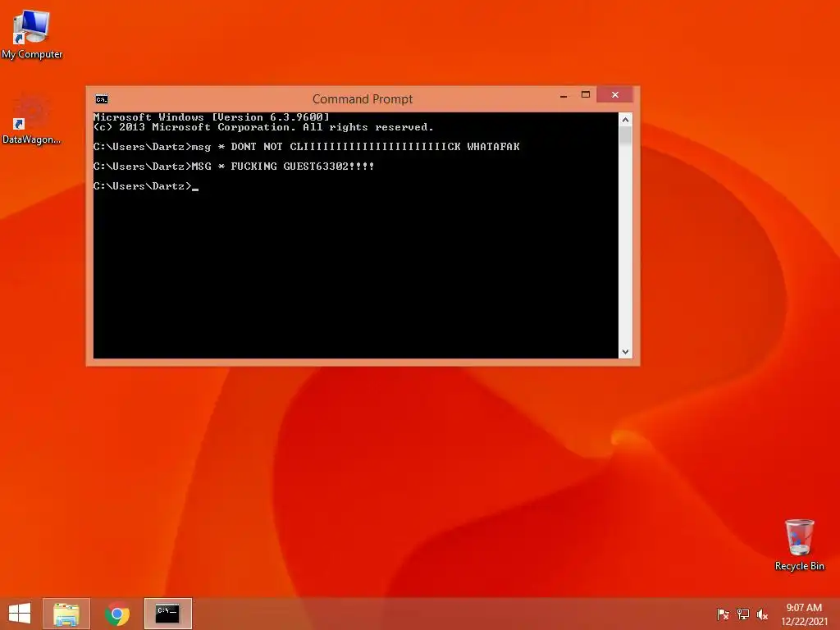Image resolution: width=840 pixels, height=630 pixels.
Task: Click the 'Microsoft Windows [Version 6.3.9600]' line
Action: point(211,116)
